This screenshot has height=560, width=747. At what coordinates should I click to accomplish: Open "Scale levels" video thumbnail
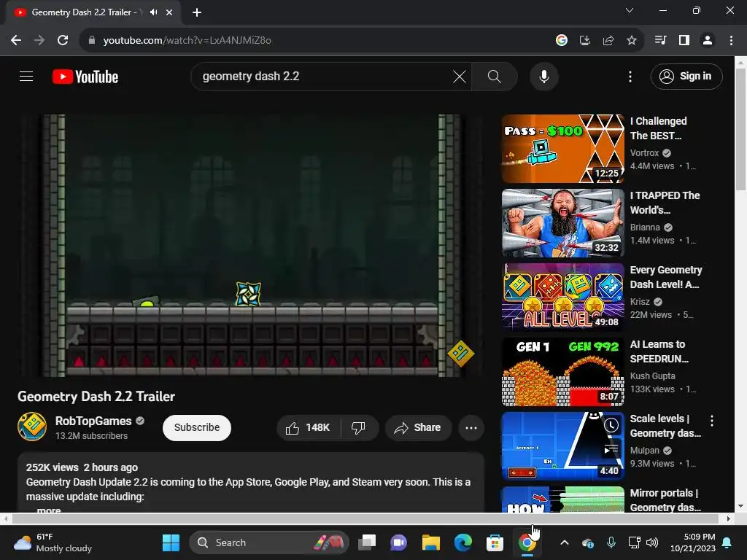(562, 446)
